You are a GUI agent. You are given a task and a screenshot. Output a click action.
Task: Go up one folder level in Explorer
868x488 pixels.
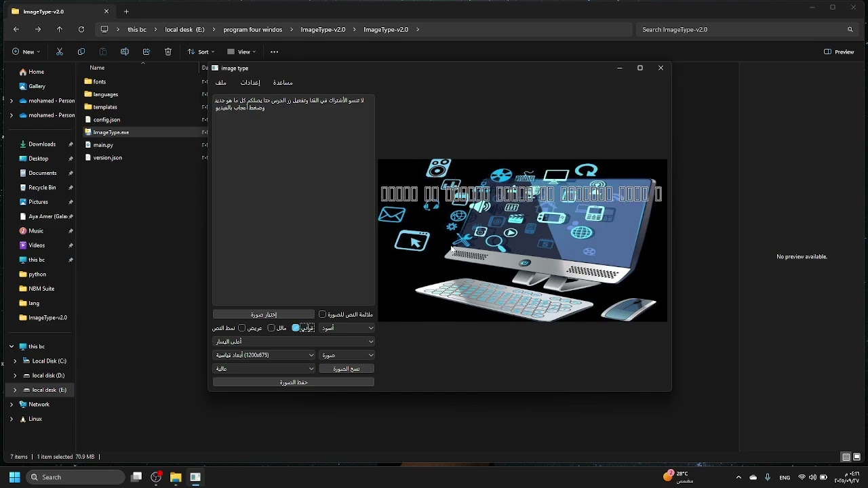pyautogui.click(x=60, y=29)
